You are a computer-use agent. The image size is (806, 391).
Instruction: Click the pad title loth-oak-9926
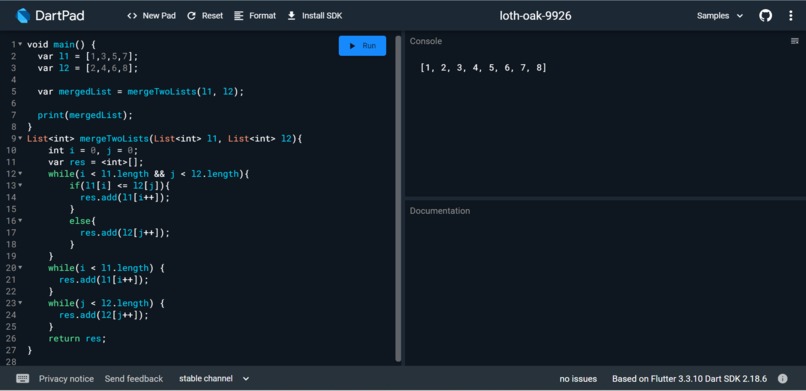click(x=535, y=16)
